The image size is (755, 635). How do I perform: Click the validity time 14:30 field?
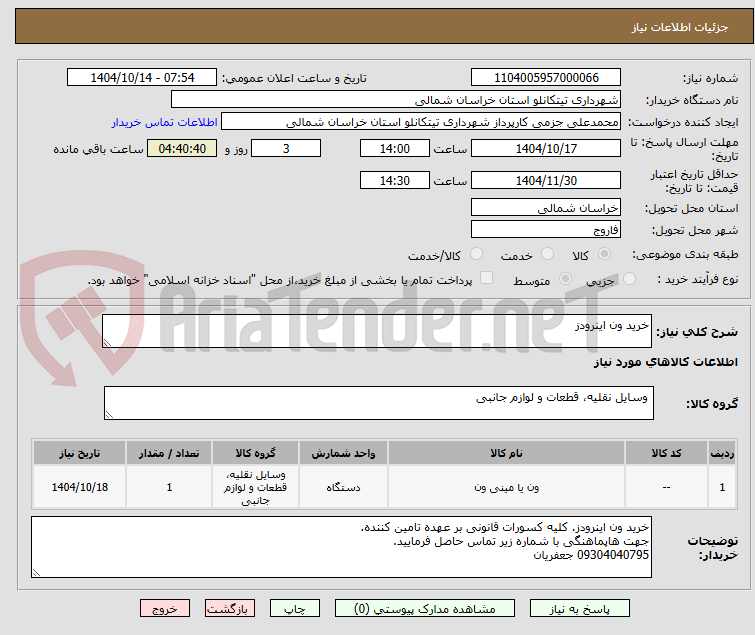[395, 181]
